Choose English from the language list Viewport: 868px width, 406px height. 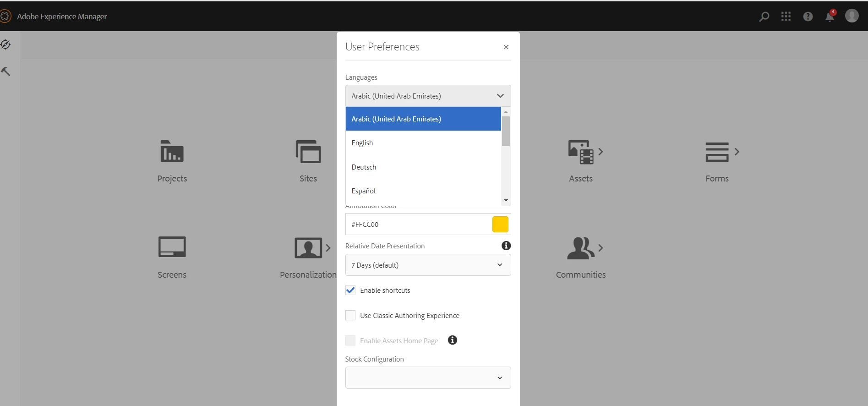pyautogui.click(x=423, y=143)
